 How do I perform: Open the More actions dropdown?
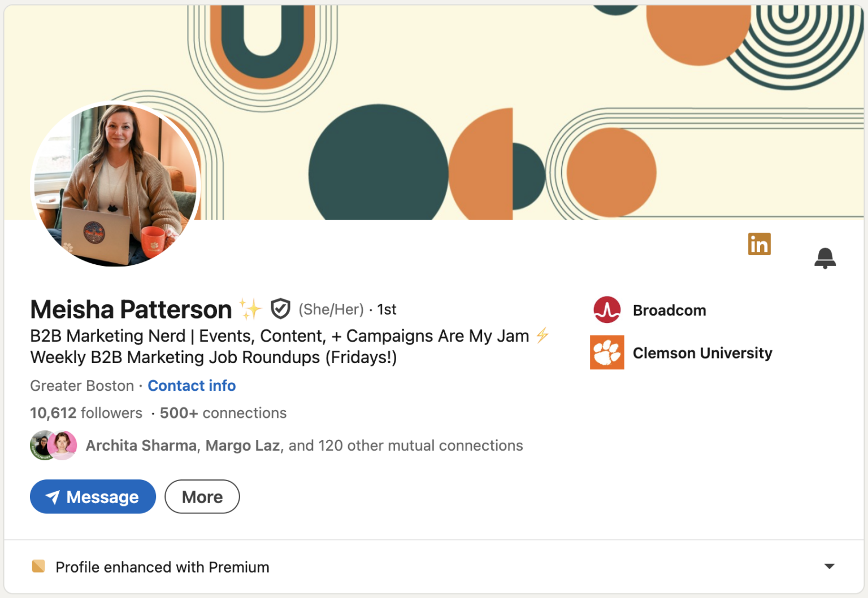pos(202,497)
